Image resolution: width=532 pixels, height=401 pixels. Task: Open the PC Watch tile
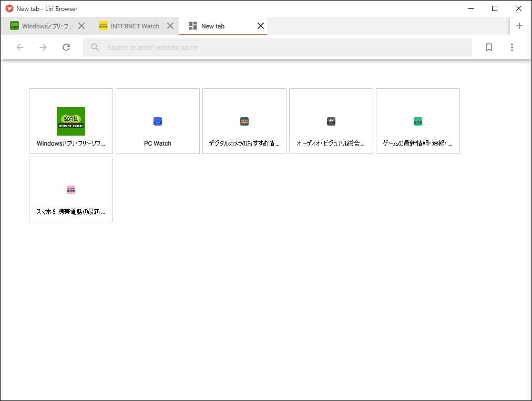158,121
